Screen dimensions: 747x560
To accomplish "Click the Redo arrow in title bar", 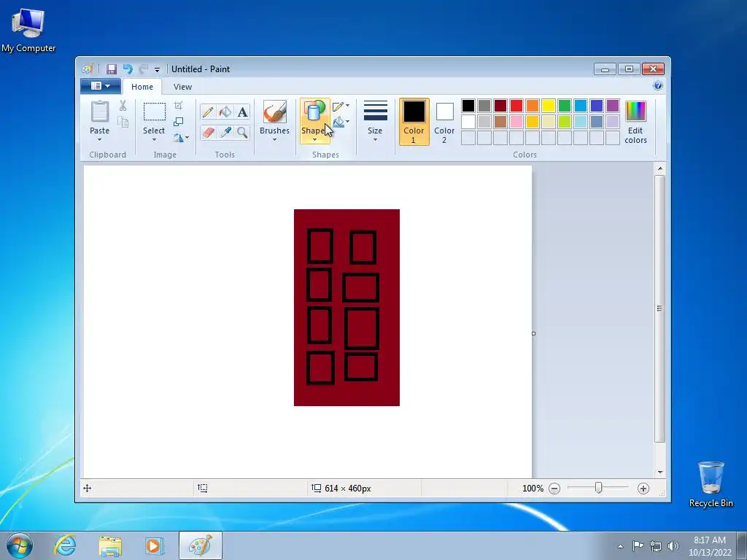I will pyautogui.click(x=144, y=69).
